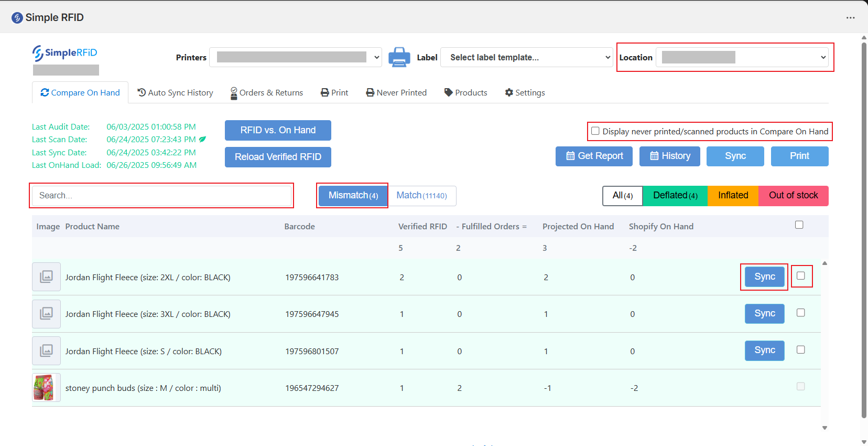The image size is (868, 446).
Task: Enable Display never printed/scanned products checkbox
Action: 595,131
